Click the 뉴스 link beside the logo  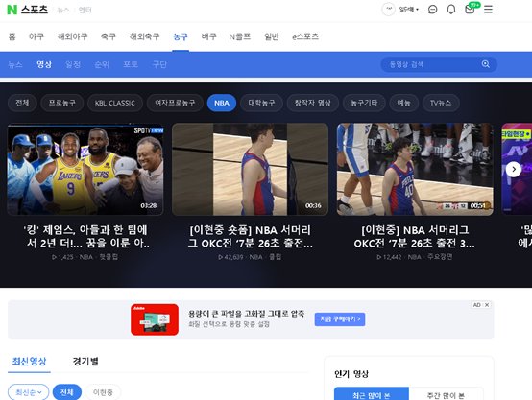pyautogui.click(x=63, y=11)
